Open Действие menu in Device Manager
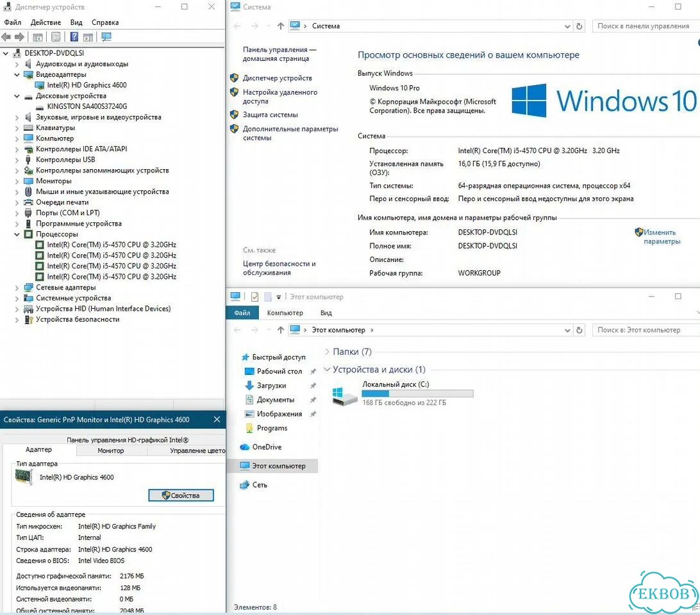The image size is (700, 615). click(x=46, y=22)
